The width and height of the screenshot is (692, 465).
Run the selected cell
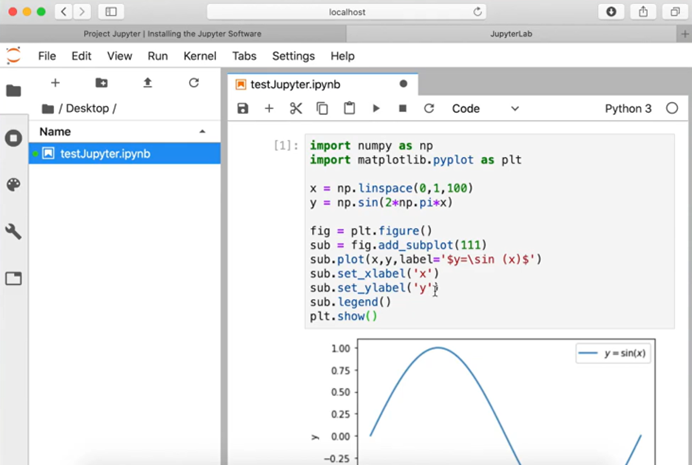[x=376, y=108]
